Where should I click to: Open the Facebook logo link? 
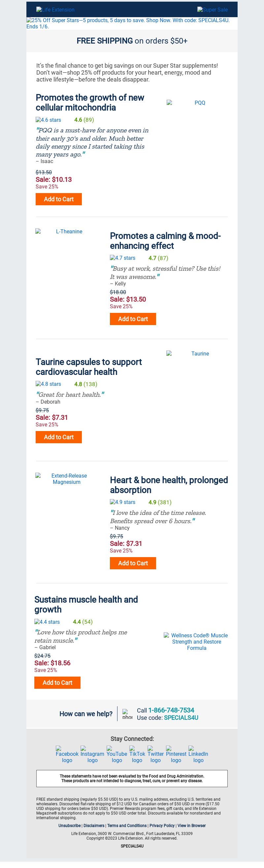[x=67, y=754]
